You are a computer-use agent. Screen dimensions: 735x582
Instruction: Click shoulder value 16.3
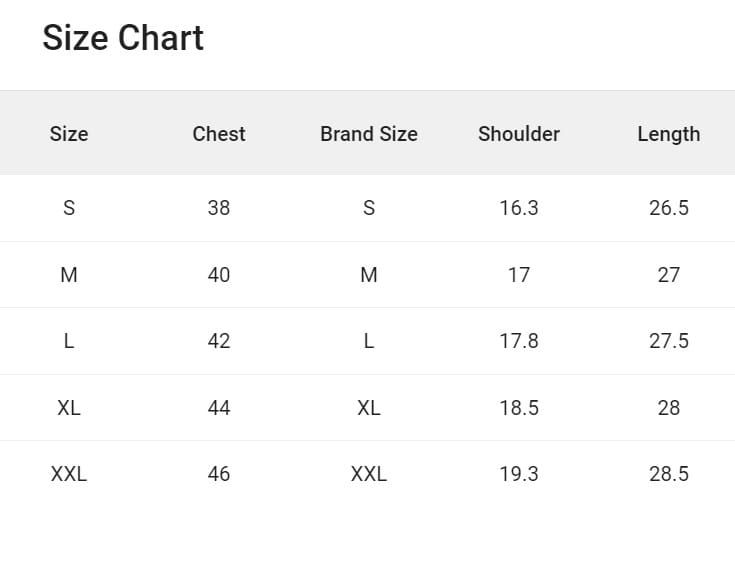coord(519,208)
